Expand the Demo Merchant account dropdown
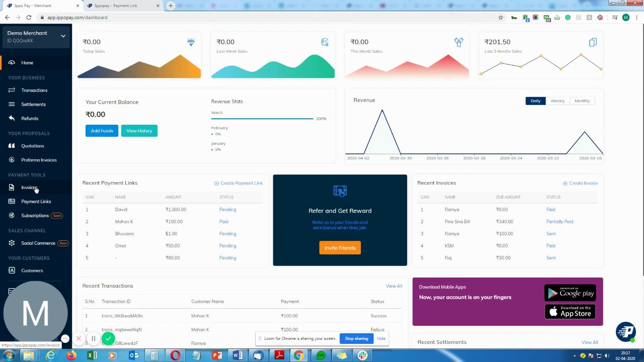This screenshot has height=362, width=644. (63, 36)
